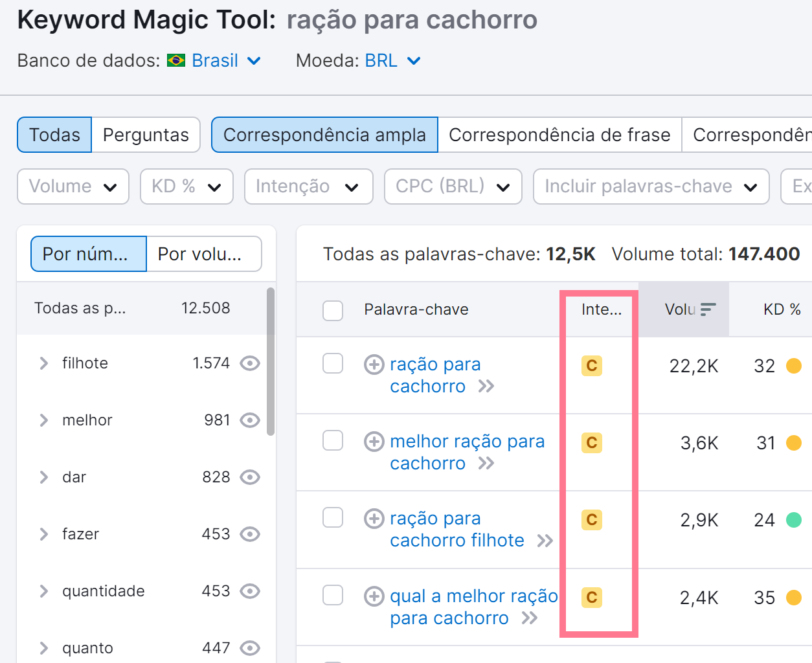
Task: Toggle eye visibility for 'dar' group
Action: (250, 477)
